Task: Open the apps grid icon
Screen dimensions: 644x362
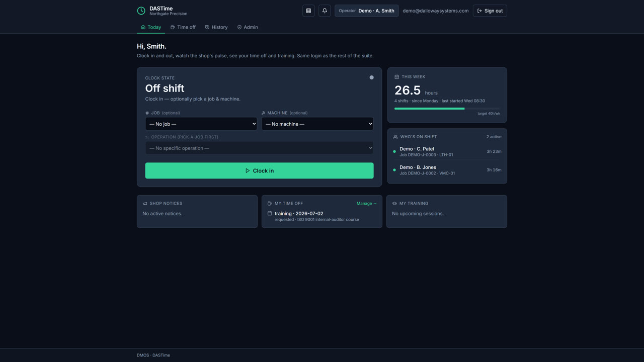Action: [308, 11]
